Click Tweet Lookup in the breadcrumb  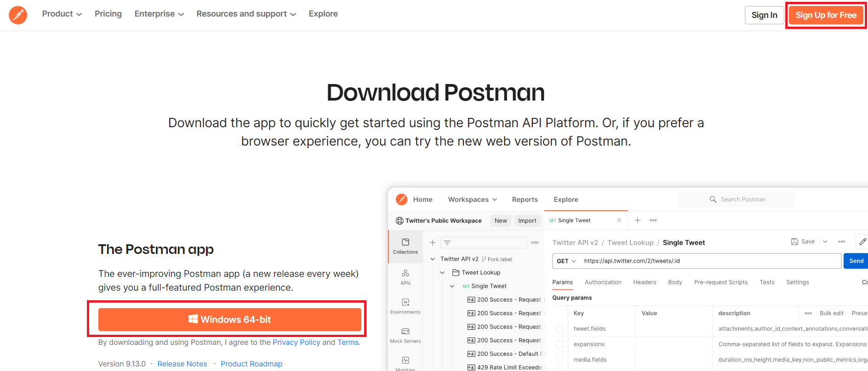tap(630, 242)
